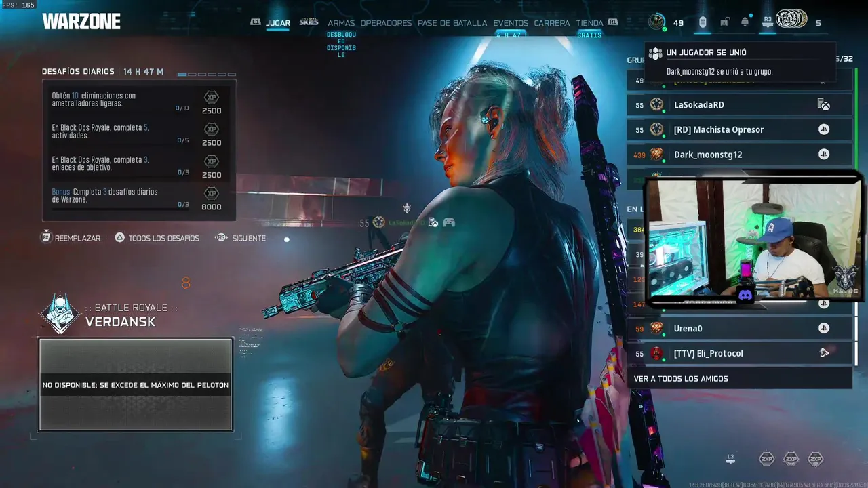Click rank emblem next to Dark_moonstg12
The width and height of the screenshot is (868, 488).
point(656,155)
